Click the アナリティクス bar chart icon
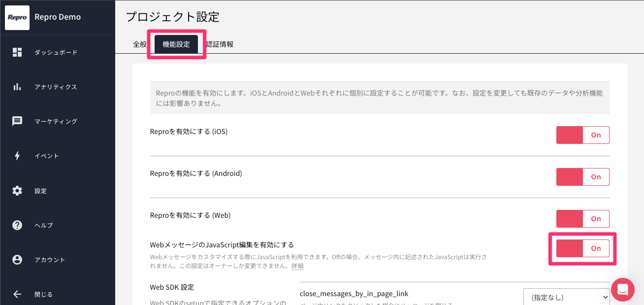This screenshot has height=305, width=644. (17, 87)
